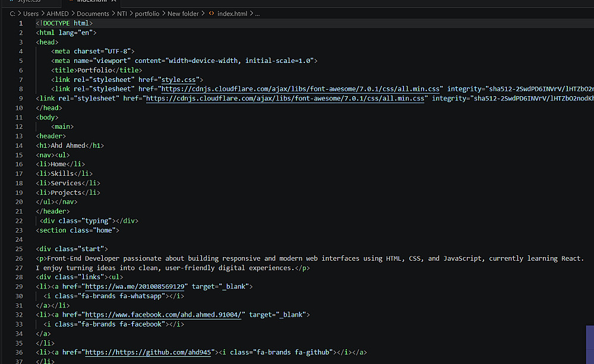Viewport: 594px width, 364px height.
Task: Expand the breadcrumb symbol ellipsis
Action: point(257,13)
